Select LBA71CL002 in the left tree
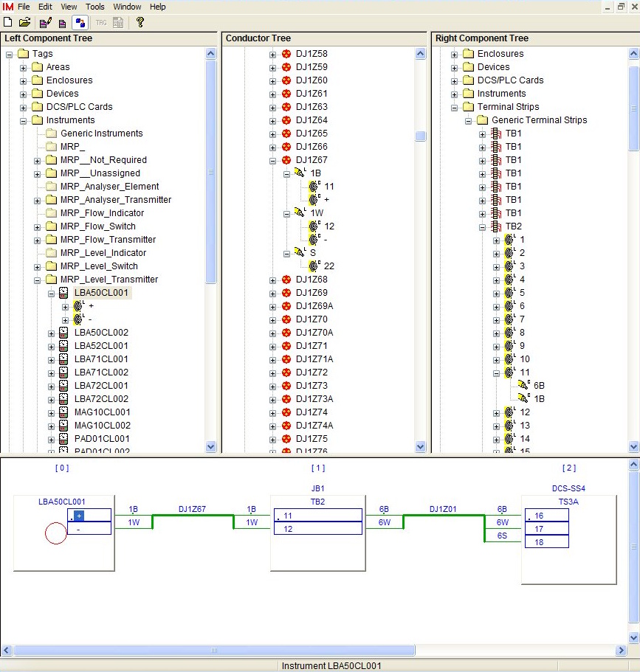The height and width of the screenshot is (672, 640). 101,373
